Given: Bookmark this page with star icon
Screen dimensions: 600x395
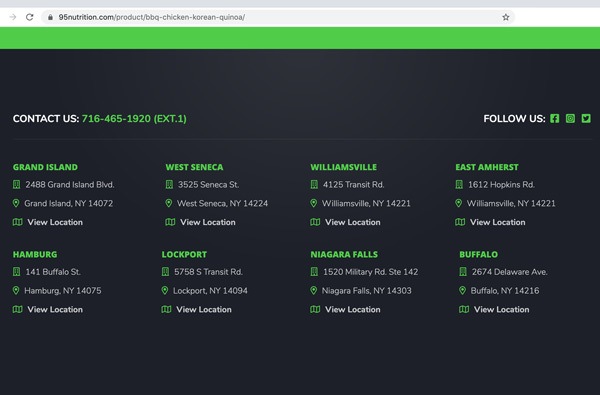Looking at the screenshot, I should (505, 17).
